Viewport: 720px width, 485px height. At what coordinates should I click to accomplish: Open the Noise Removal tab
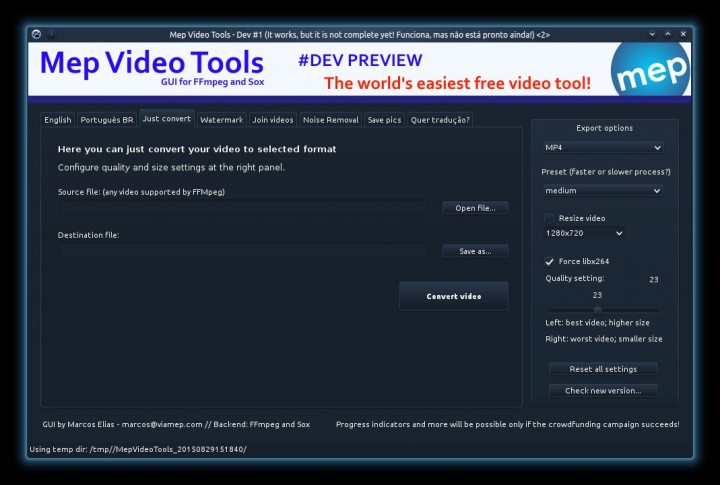pos(331,120)
